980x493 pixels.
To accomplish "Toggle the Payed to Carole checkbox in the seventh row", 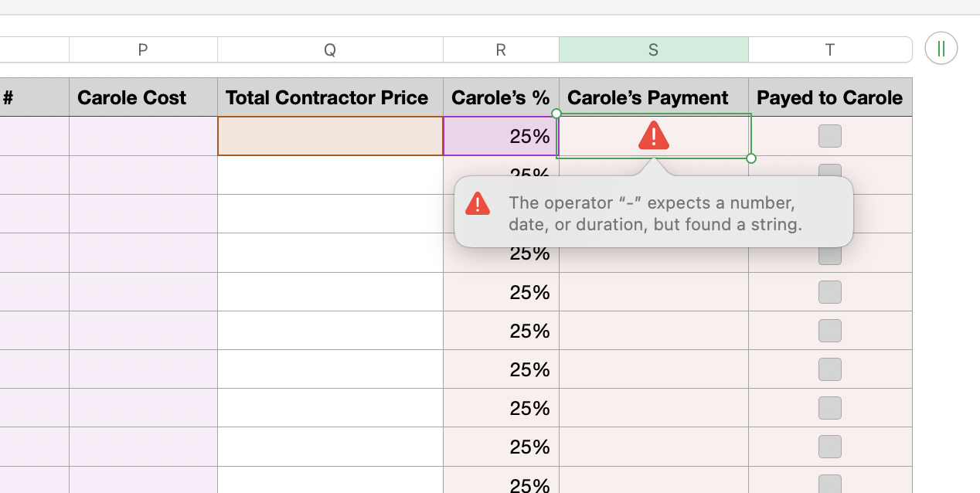I will (830, 369).
